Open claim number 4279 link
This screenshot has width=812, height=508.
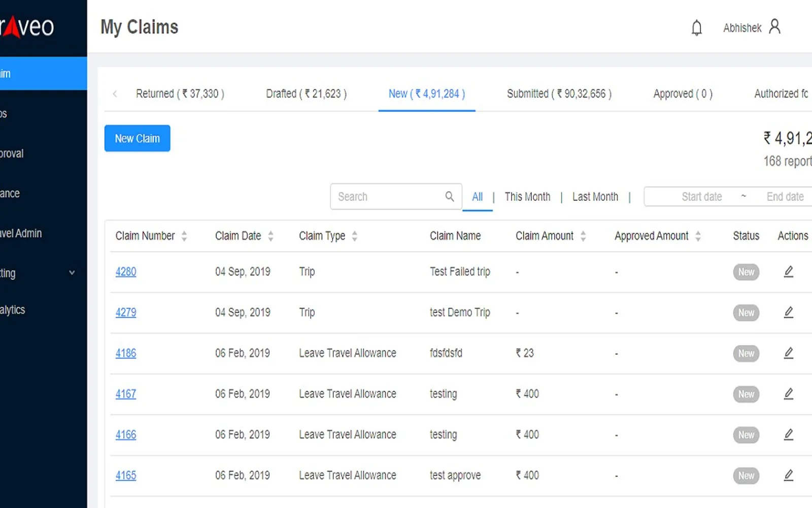pyautogui.click(x=126, y=312)
